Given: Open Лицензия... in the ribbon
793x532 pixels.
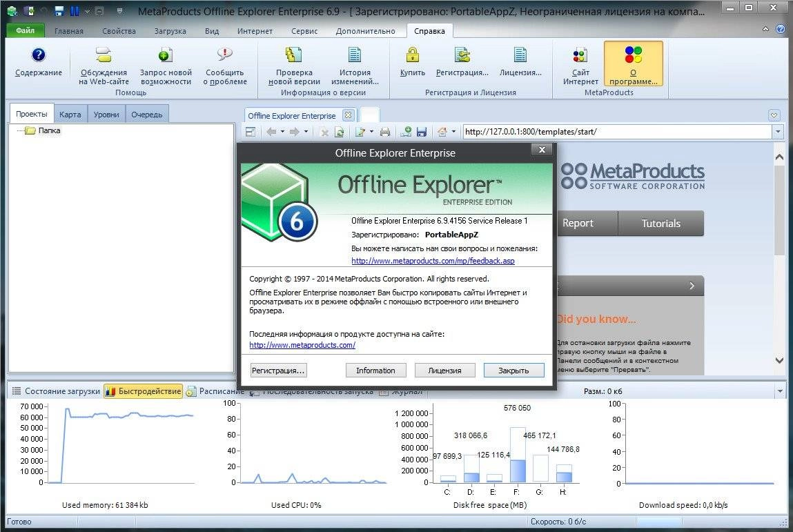Looking at the screenshot, I should point(520,62).
